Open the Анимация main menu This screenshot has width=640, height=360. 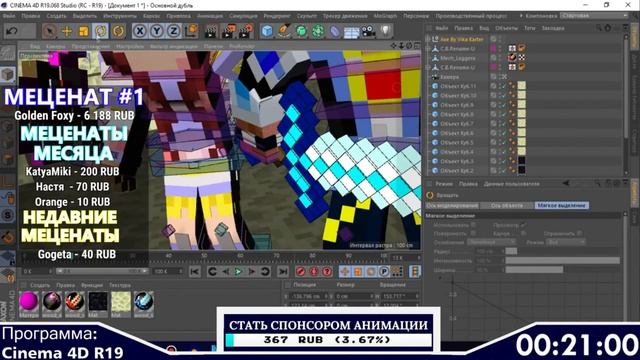pyautogui.click(x=210, y=16)
